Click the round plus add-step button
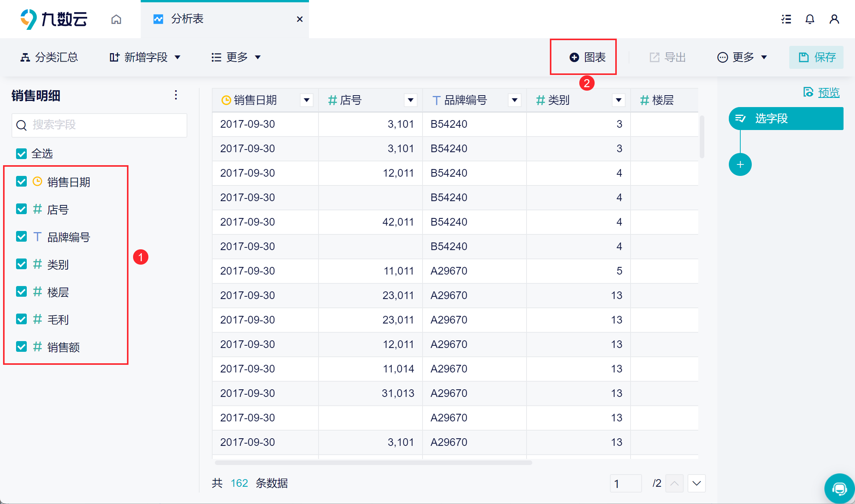This screenshot has height=504, width=855. pyautogui.click(x=740, y=164)
